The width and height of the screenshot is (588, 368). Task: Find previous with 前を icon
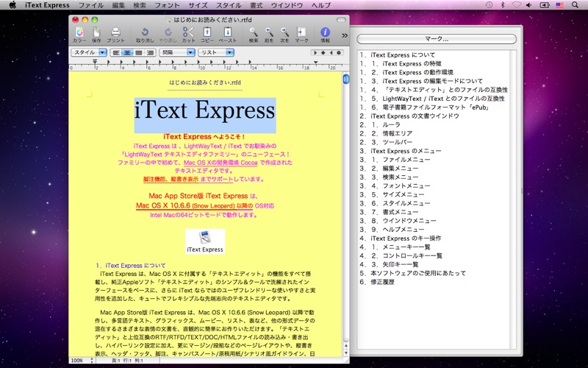(x=269, y=35)
